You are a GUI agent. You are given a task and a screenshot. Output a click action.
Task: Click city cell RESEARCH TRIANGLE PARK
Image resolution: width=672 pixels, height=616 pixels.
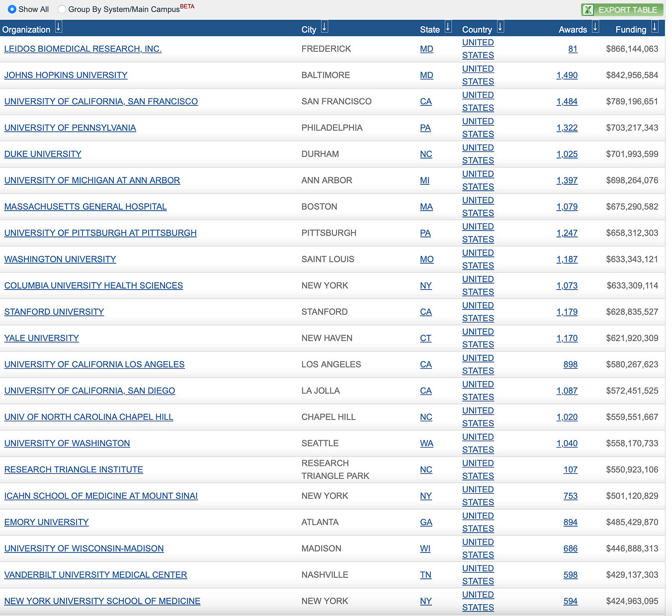click(x=336, y=470)
